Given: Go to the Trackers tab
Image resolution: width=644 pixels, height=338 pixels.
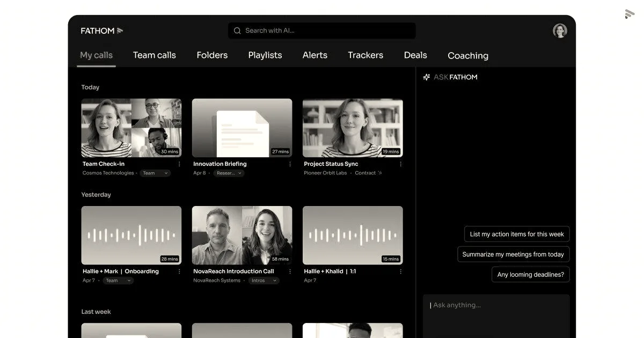Looking at the screenshot, I should [365, 55].
